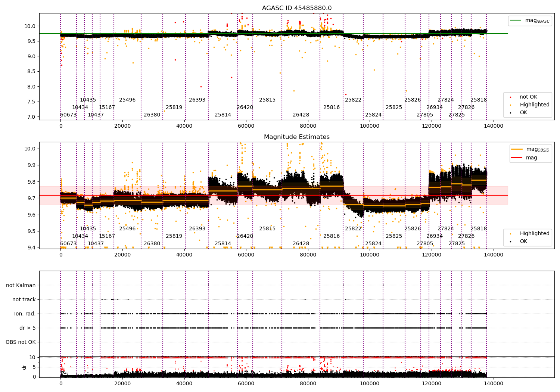Click the 7.0 y-tick of top plot

tap(31, 117)
